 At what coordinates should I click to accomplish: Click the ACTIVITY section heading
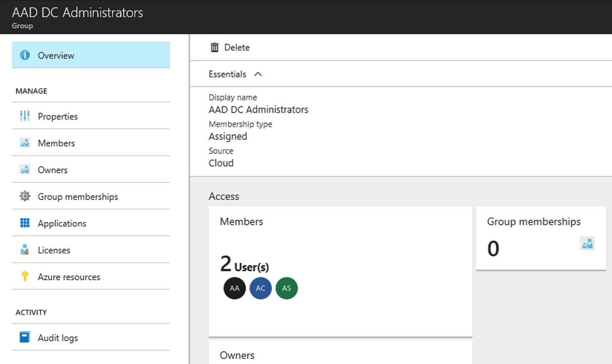tap(31, 312)
